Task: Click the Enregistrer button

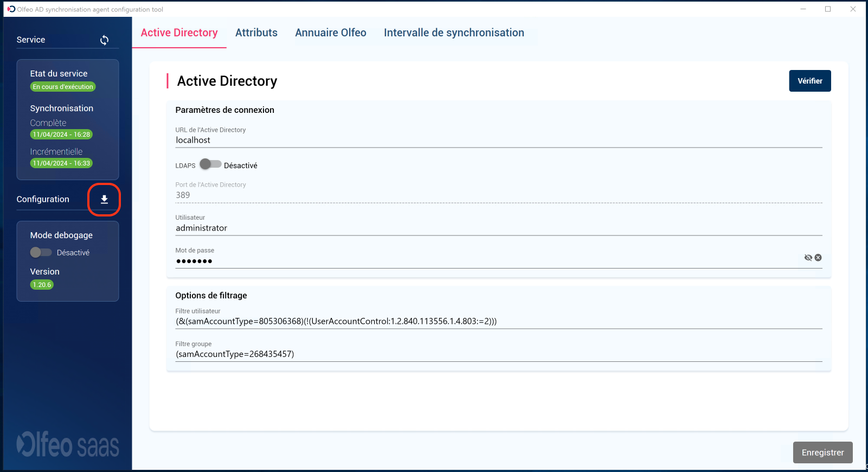Action: tap(822, 452)
